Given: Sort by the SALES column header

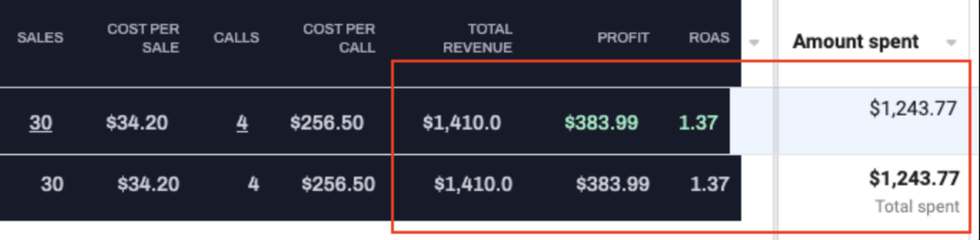Looking at the screenshot, I should pyautogui.click(x=40, y=38).
